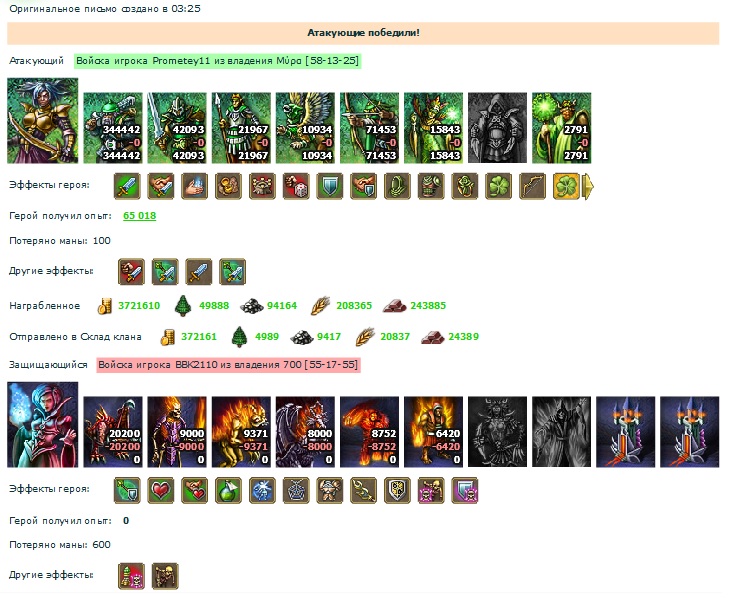Click the defender unit with 20200 troops

point(113,432)
